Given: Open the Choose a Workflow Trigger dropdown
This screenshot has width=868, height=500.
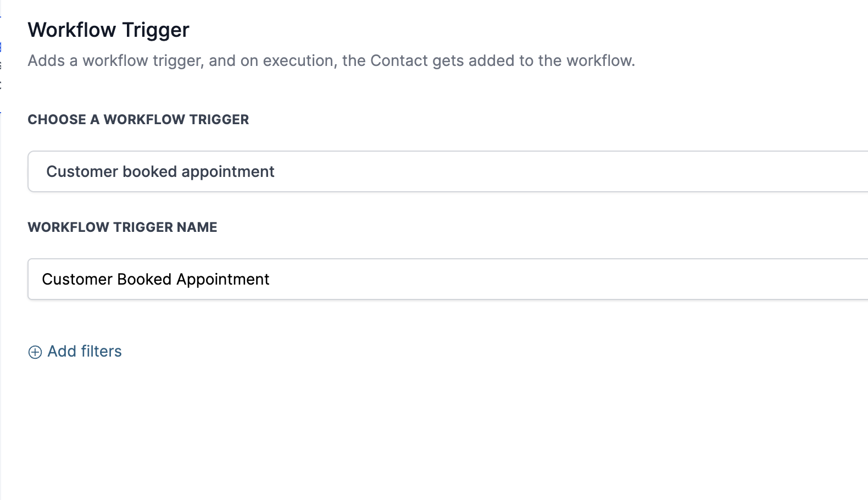Looking at the screenshot, I should click(448, 171).
